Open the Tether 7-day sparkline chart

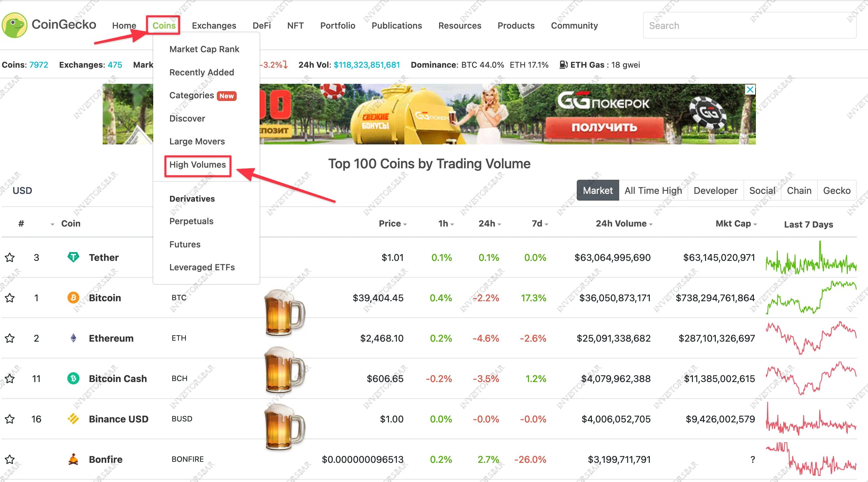click(811, 258)
